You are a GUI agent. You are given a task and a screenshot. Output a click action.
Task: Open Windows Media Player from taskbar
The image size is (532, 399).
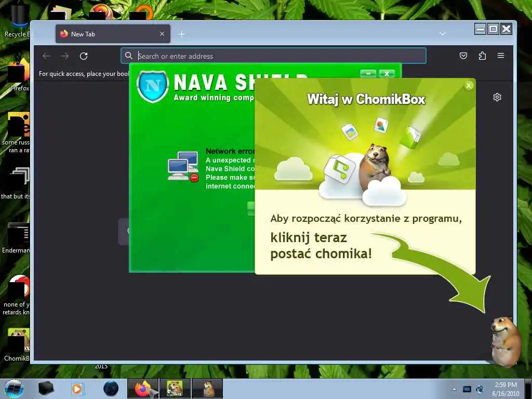click(77, 389)
